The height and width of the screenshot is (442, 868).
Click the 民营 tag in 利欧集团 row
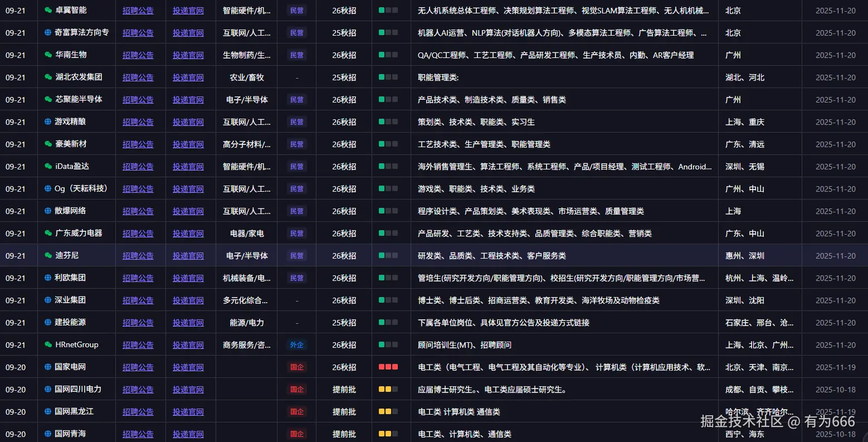click(x=297, y=278)
